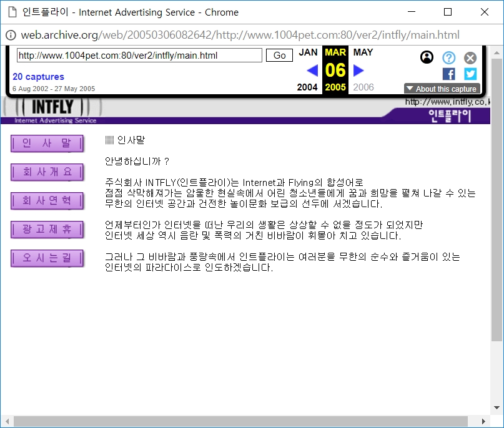The height and width of the screenshot is (428, 504).
Task: Jump to MAY capture month
Action: click(363, 52)
